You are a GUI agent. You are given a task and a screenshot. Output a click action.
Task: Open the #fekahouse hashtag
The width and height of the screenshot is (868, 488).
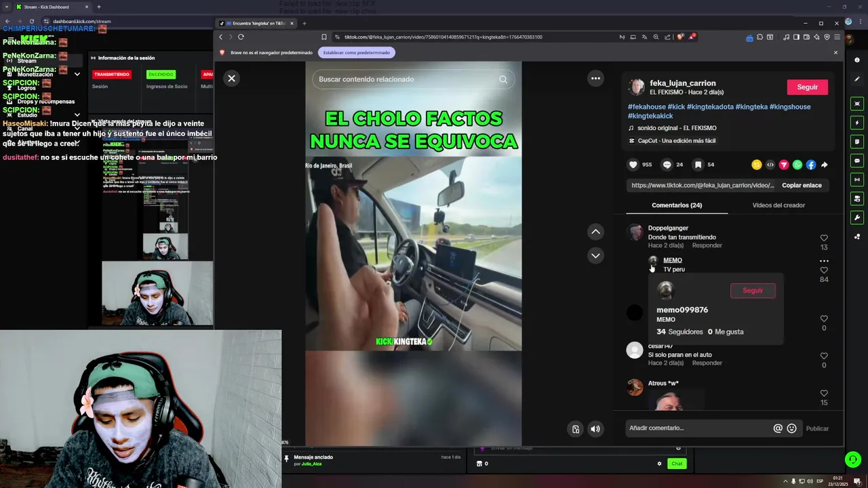click(x=647, y=107)
